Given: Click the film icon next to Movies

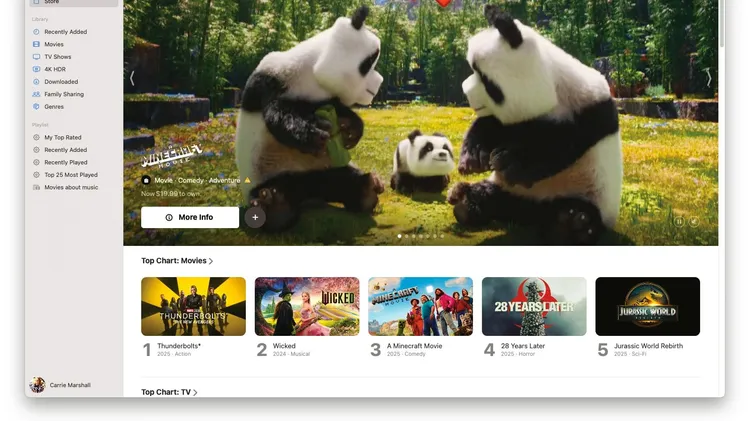Looking at the screenshot, I should 36,44.
